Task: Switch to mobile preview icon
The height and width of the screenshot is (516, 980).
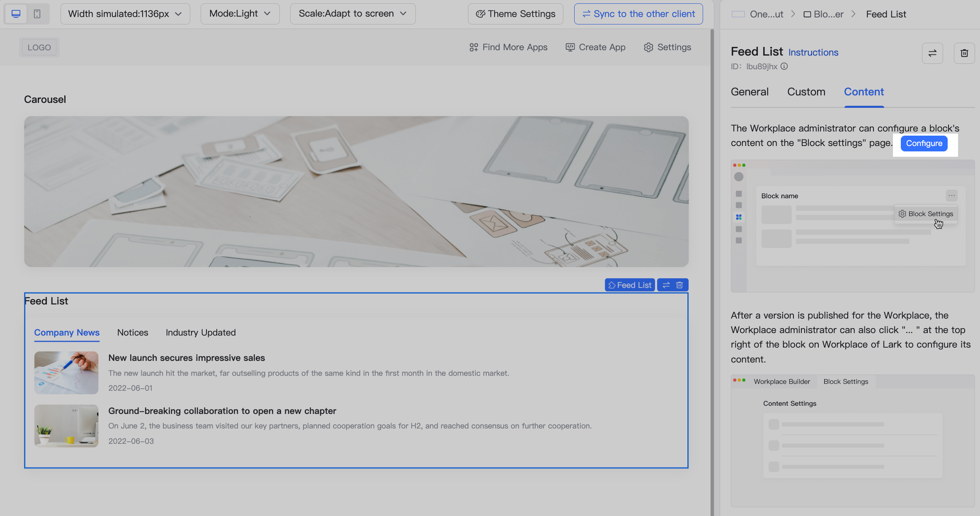Action: [37, 14]
